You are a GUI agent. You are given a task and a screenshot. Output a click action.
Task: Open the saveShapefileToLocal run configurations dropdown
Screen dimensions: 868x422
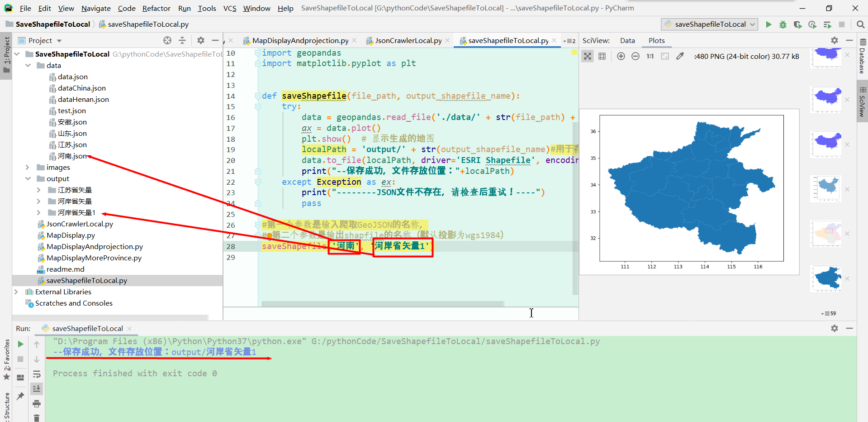pyautogui.click(x=709, y=24)
